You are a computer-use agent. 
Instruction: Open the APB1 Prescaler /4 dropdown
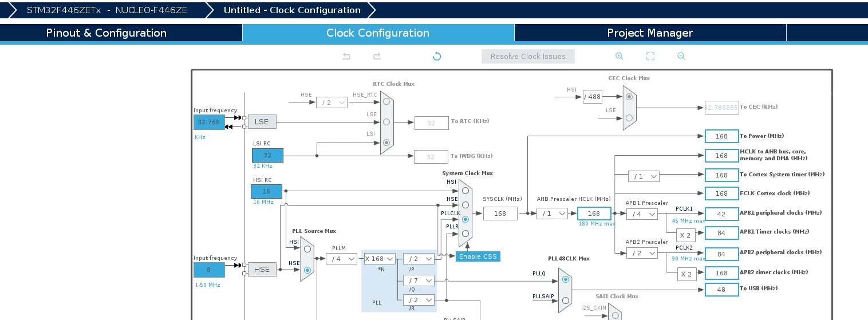[642, 214]
